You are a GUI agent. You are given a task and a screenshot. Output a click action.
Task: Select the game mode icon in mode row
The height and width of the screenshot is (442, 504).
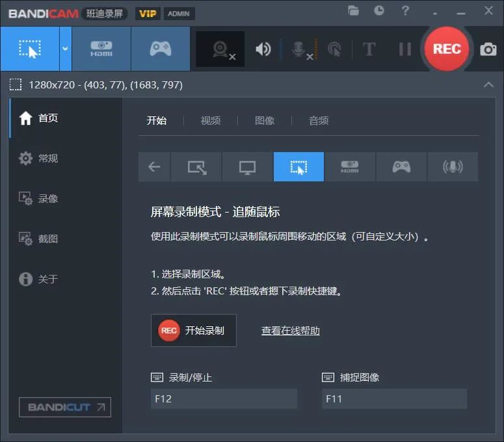[401, 166]
